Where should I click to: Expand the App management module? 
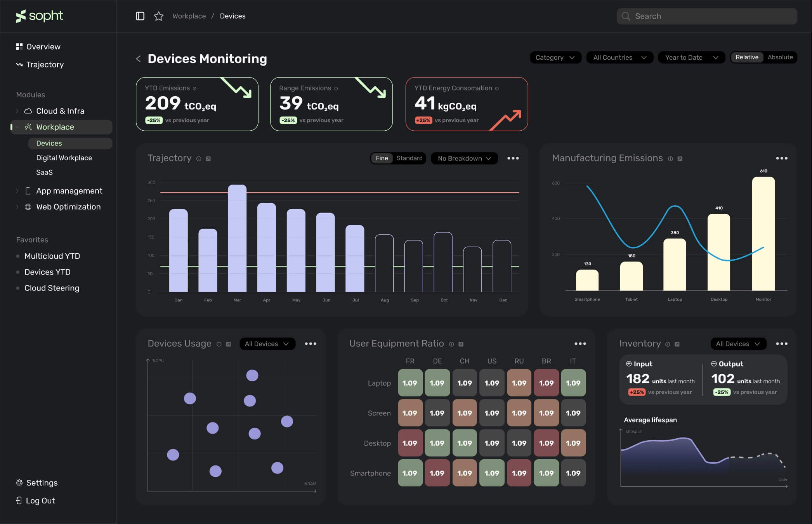pos(17,191)
